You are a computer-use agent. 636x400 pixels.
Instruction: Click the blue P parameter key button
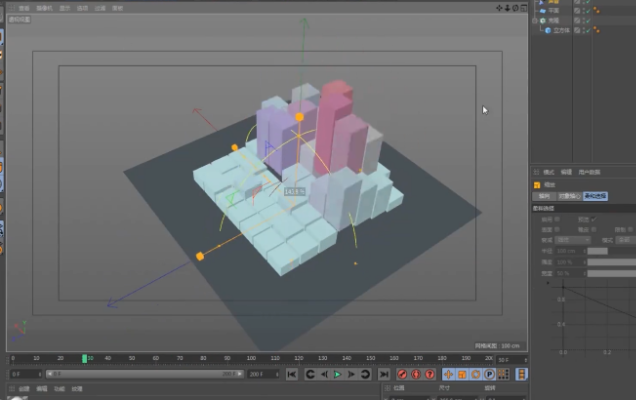[x=490, y=374]
